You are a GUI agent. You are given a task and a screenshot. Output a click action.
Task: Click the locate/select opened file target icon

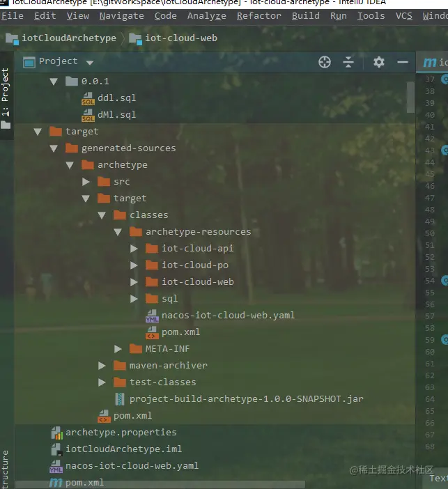point(325,62)
